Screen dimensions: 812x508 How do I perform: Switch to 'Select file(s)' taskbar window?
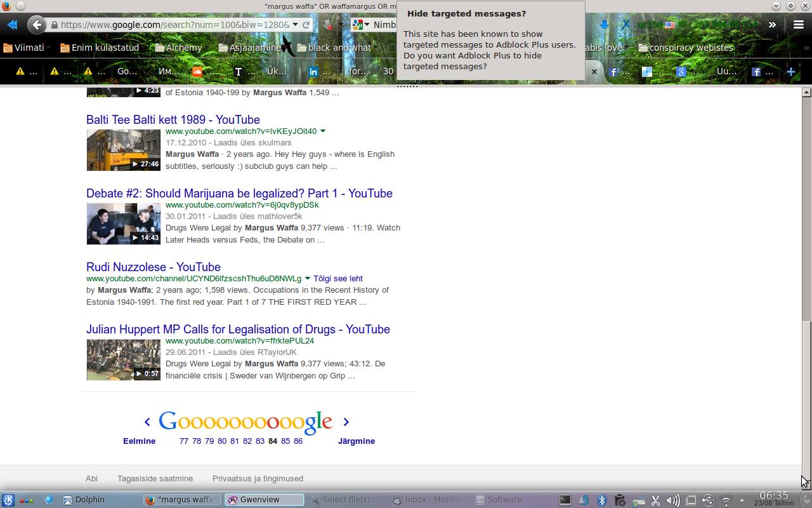[x=346, y=500]
